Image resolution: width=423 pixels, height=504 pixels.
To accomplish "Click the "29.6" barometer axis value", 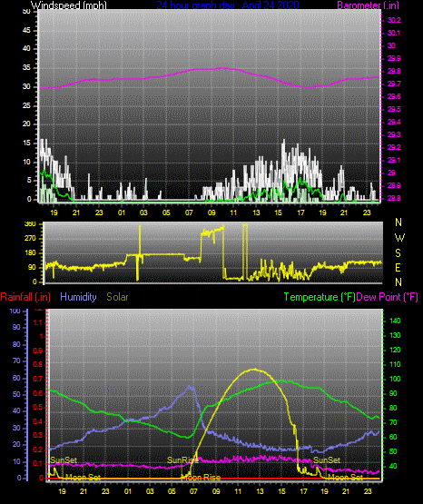I will click(x=394, y=96).
